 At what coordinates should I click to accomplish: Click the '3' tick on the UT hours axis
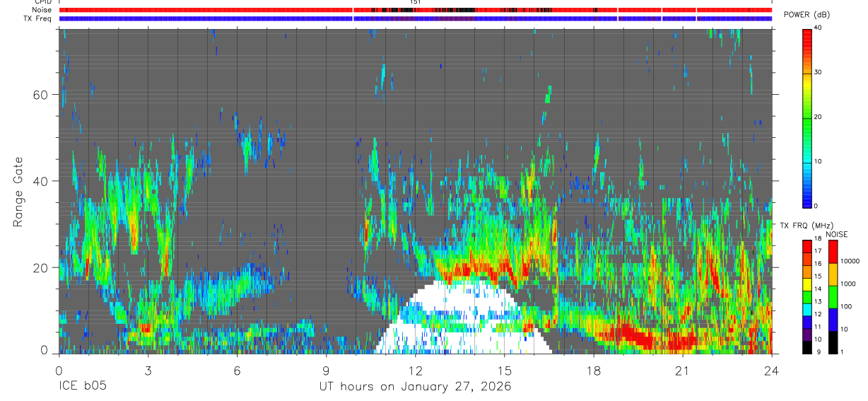click(148, 370)
